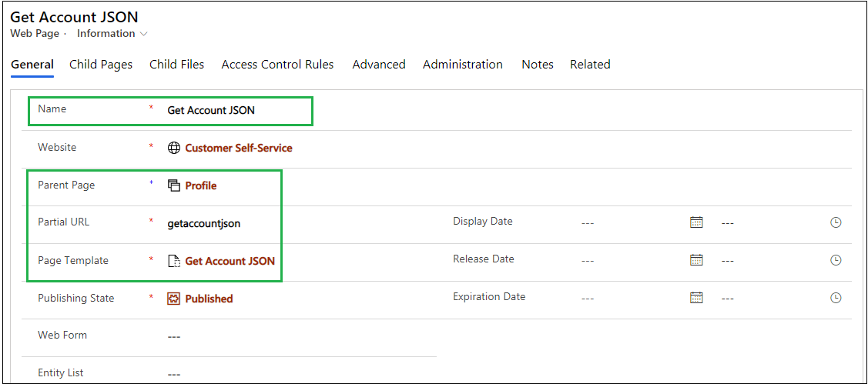
Task: Open the Customer Self-Service website link
Action: pyautogui.click(x=239, y=148)
